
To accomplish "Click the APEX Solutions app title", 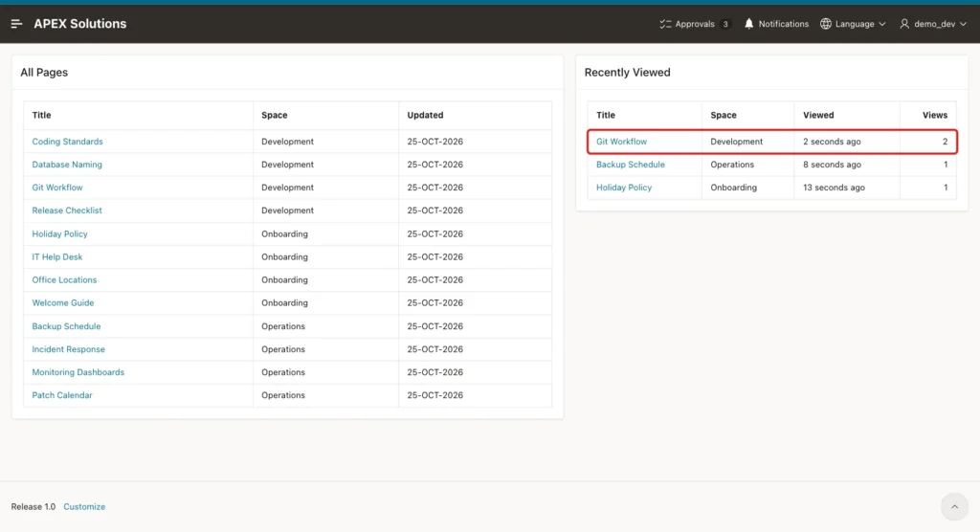I will click(80, 24).
